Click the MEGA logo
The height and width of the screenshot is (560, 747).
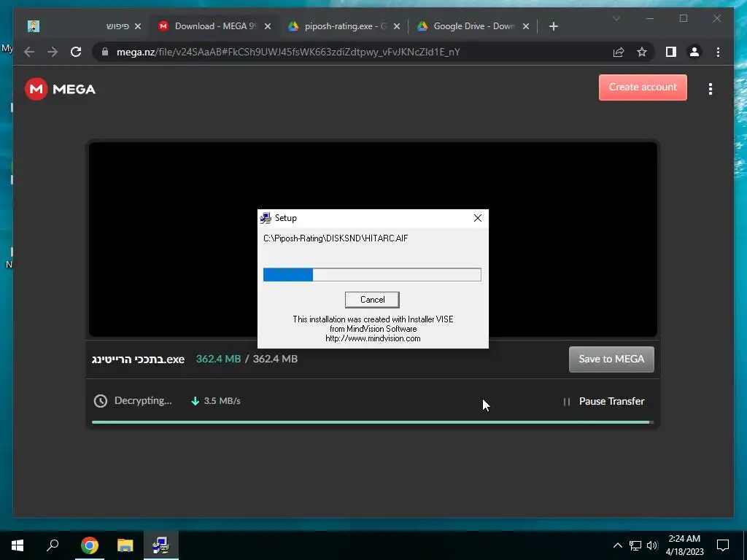coord(60,89)
